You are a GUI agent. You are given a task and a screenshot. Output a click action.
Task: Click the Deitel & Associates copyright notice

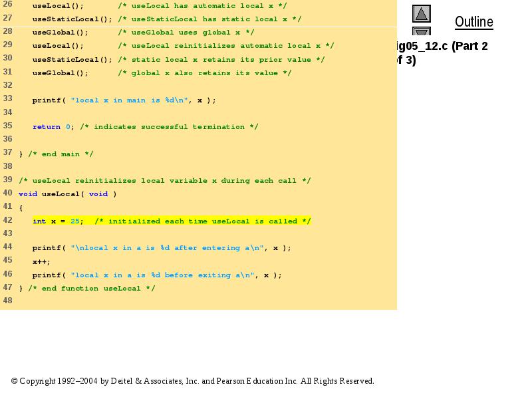coord(193,381)
